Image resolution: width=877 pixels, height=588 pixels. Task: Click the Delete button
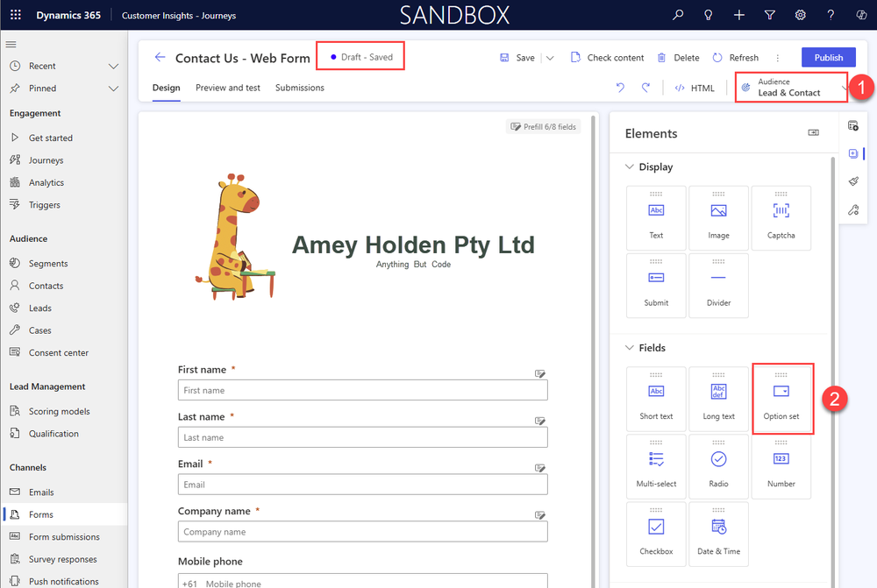coord(678,58)
